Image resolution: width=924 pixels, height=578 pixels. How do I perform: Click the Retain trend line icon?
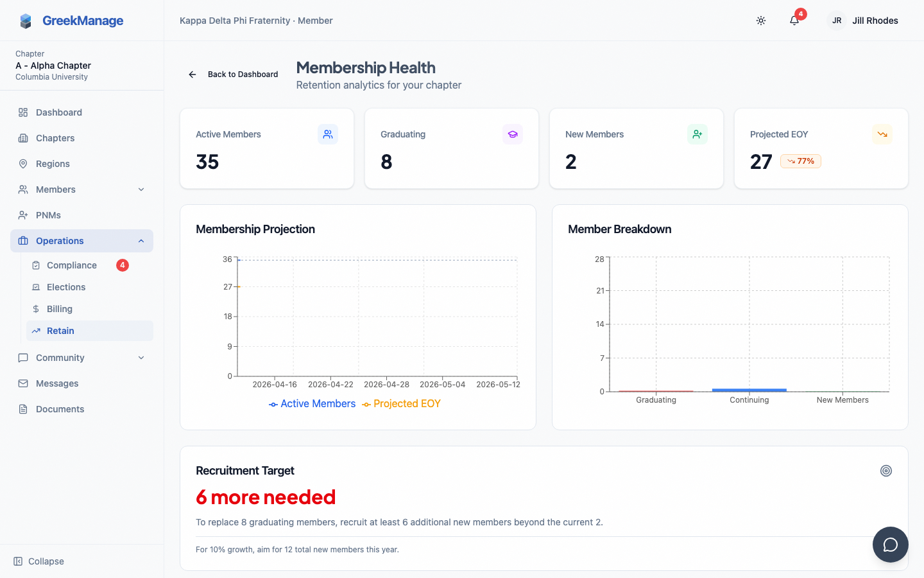pyautogui.click(x=36, y=331)
